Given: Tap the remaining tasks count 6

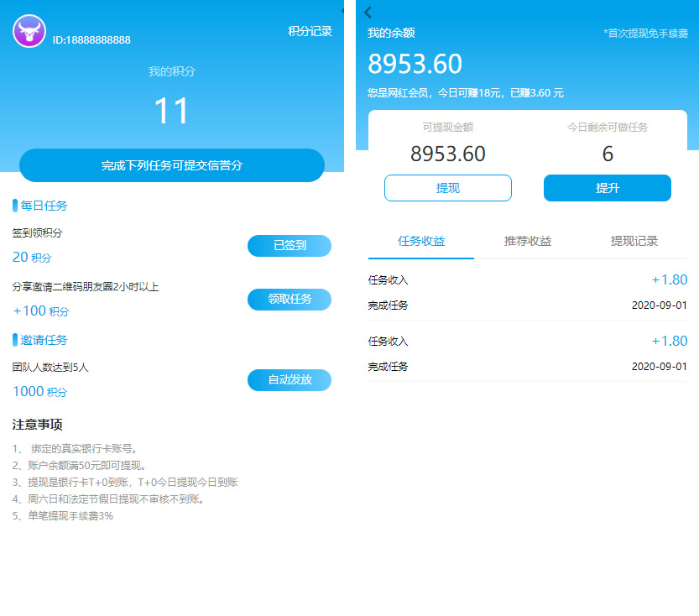Looking at the screenshot, I should (607, 154).
